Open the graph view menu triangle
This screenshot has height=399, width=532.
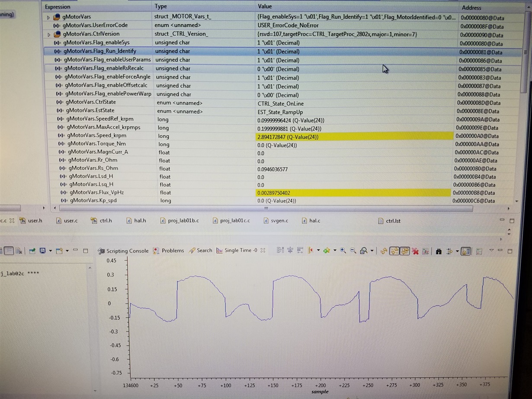pos(491,250)
